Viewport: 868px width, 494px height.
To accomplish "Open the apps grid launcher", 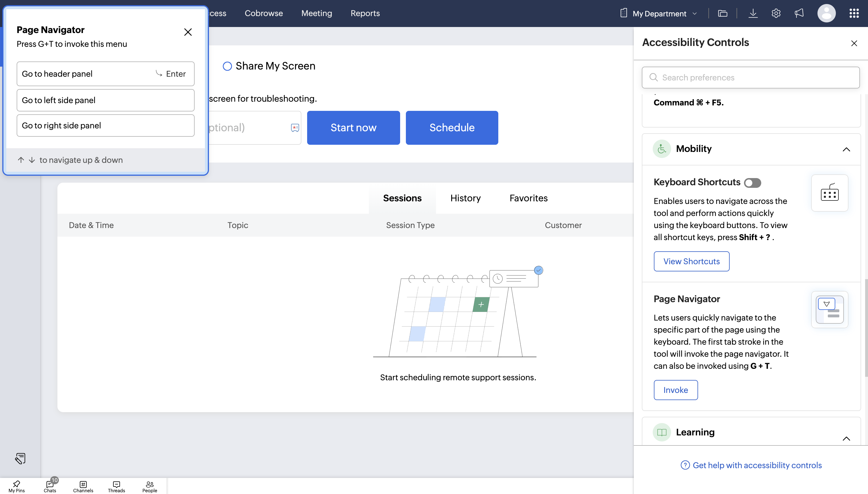I will coord(854,13).
